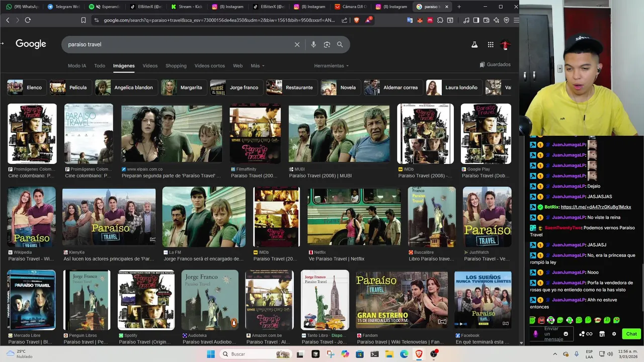Click the taskbar Buscar search box
The image size is (644, 362).
(x=257, y=354)
